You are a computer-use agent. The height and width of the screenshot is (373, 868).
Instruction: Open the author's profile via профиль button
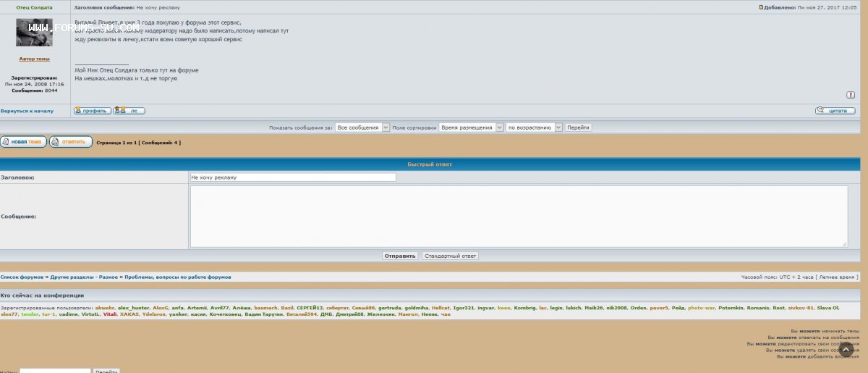92,111
